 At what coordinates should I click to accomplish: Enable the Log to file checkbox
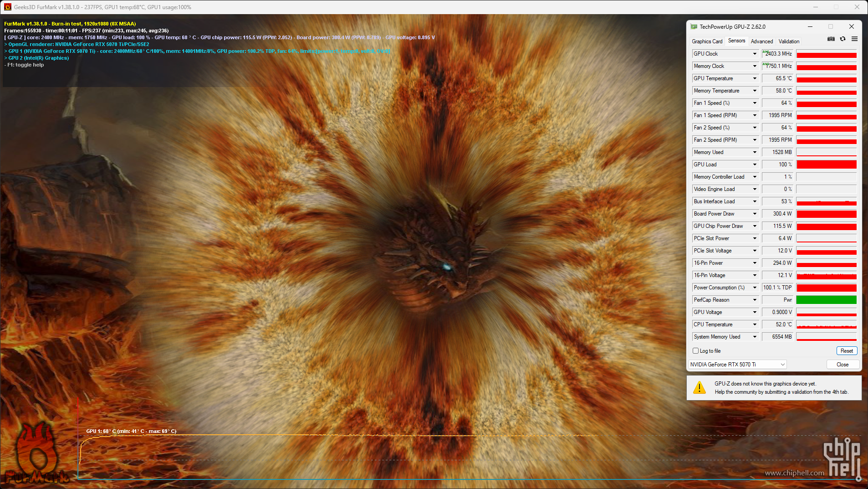coord(695,351)
